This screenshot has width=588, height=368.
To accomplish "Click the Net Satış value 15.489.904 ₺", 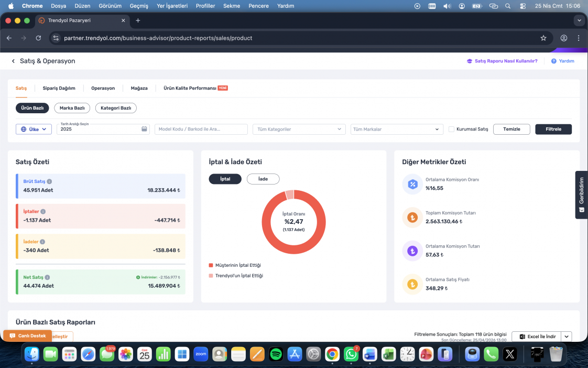I will [x=164, y=286].
